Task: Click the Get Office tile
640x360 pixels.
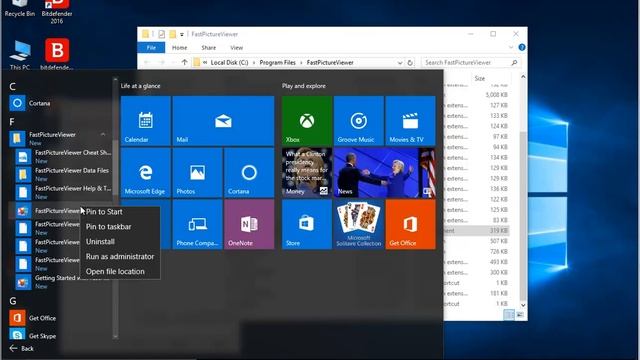Action: [x=410, y=224]
